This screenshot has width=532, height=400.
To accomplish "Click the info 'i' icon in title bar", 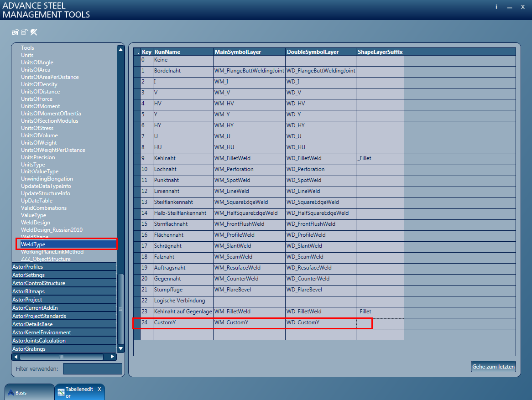I will point(496,7).
